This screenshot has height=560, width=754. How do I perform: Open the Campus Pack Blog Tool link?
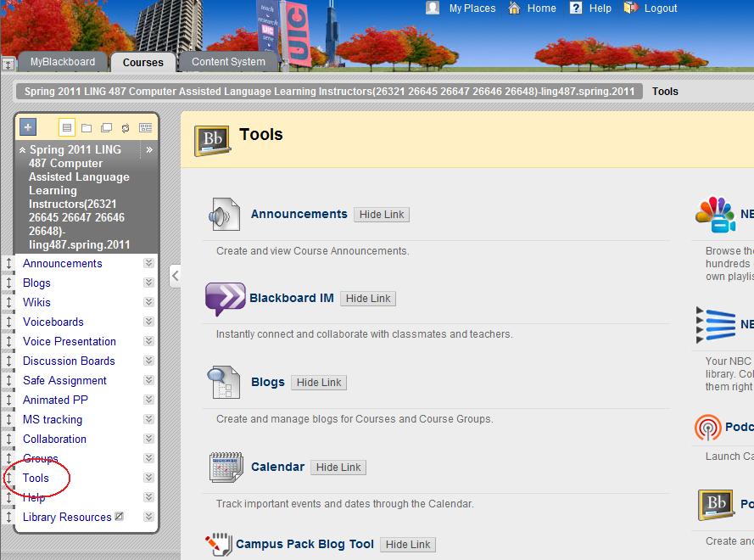pos(304,544)
